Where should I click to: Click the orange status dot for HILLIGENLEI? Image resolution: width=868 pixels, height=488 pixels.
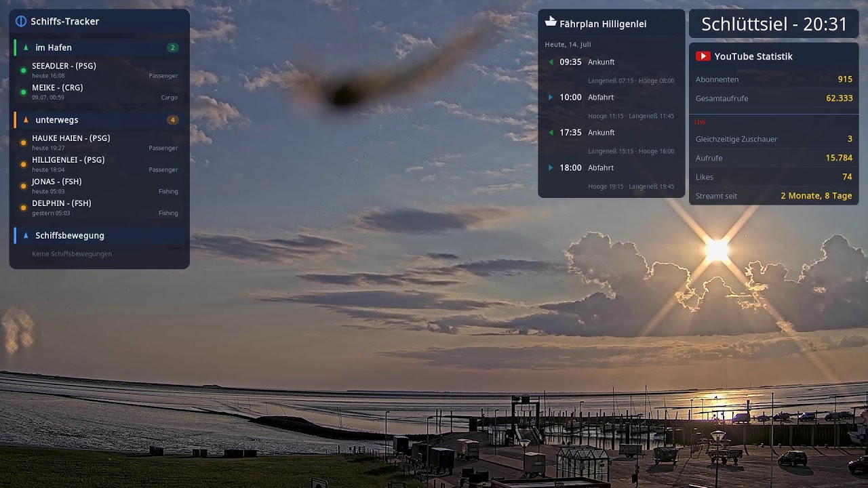23,165
